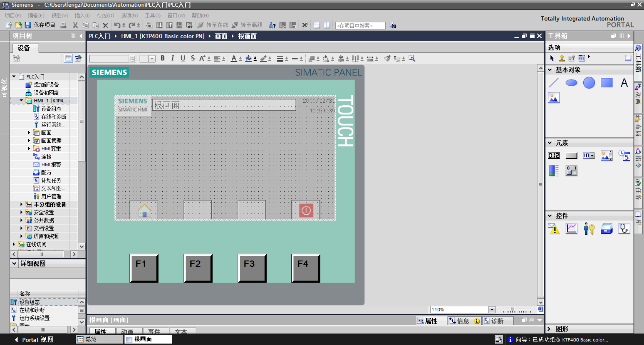This screenshot has height=345, width=644.
Task: Open the font size dropdown
Action: (x=152, y=59)
